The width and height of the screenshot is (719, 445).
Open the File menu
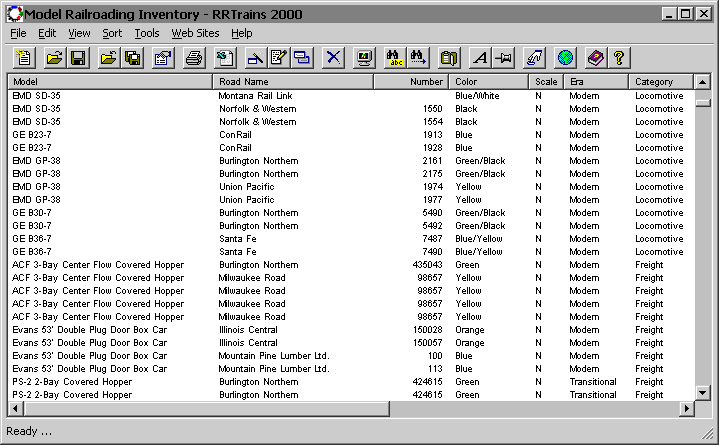point(19,33)
